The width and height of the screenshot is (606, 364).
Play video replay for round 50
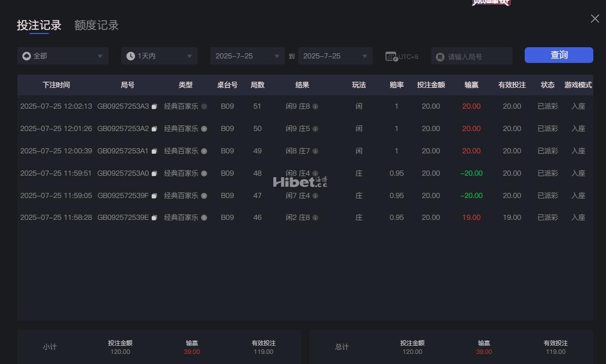204,129
